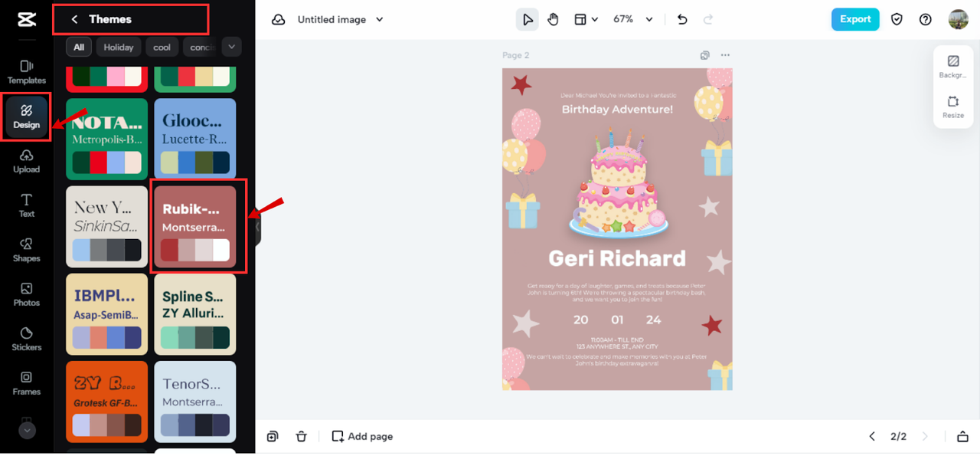This screenshot has width=980, height=456.
Task: Open the Untitled image name dropdown
Action: [341, 19]
